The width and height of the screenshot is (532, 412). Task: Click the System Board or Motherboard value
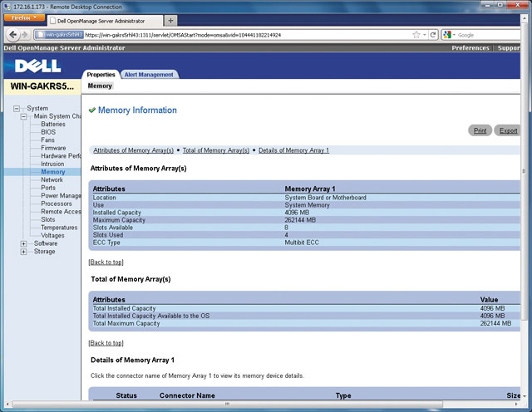pyautogui.click(x=325, y=198)
